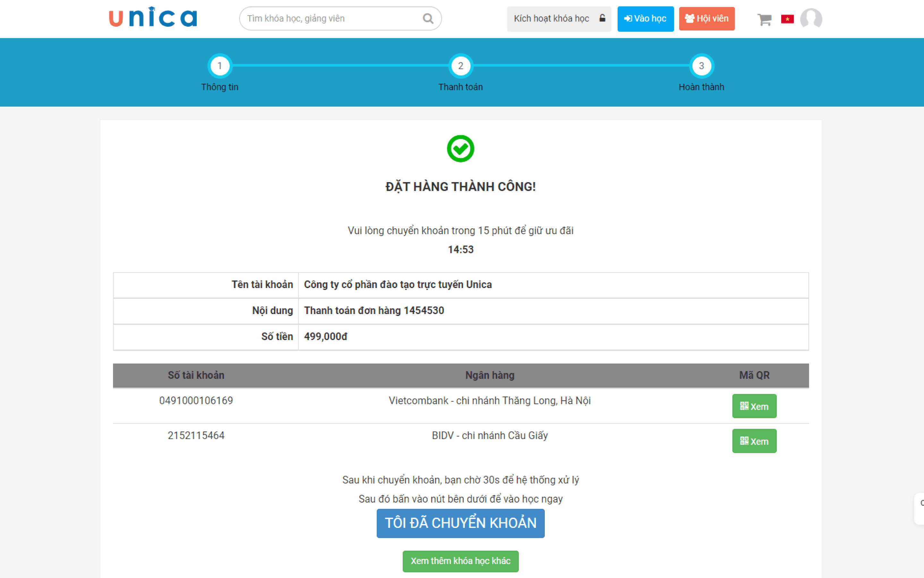Image resolution: width=924 pixels, height=578 pixels.
Task: Click the Mã QR column header
Action: click(754, 375)
